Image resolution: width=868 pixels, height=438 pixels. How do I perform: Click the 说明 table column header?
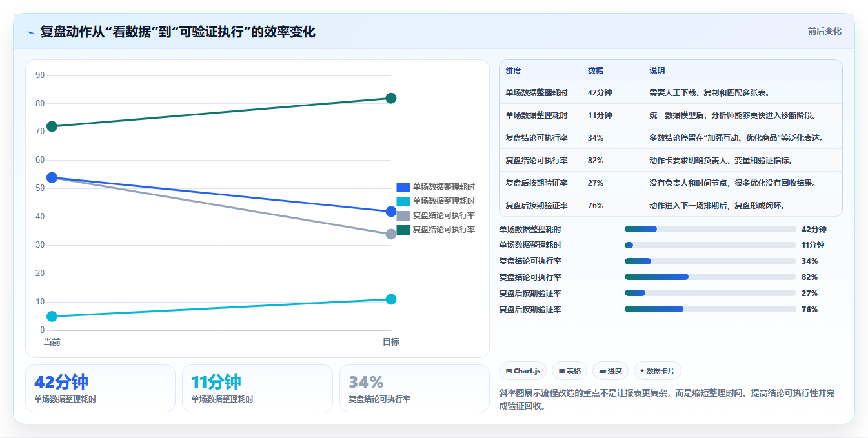click(x=657, y=70)
